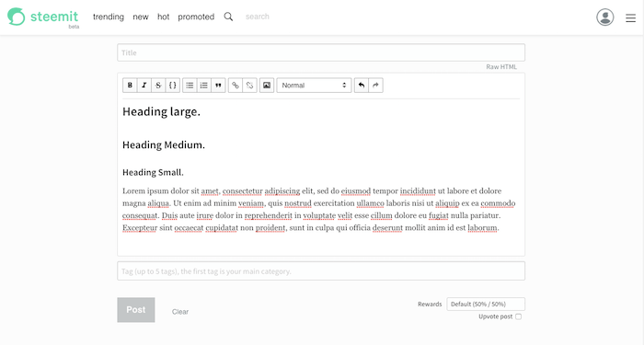Focus the search input field
Viewport: 644px width, 345px height.
coord(257,17)
